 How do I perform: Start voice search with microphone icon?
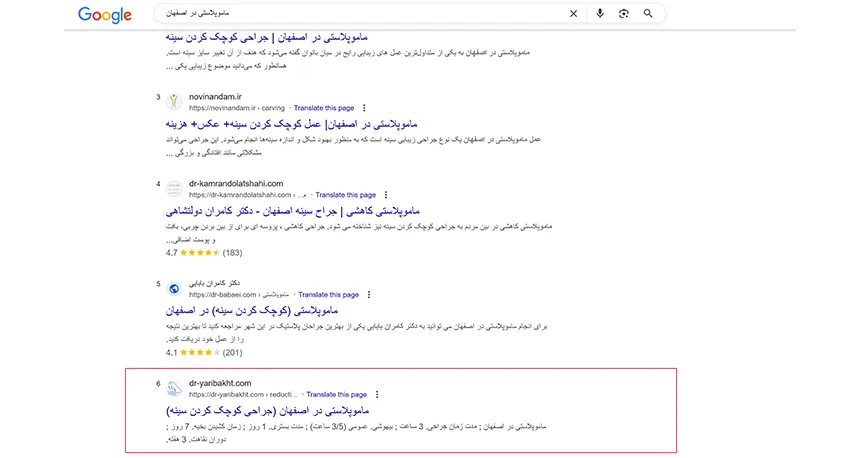pos(600,14)
